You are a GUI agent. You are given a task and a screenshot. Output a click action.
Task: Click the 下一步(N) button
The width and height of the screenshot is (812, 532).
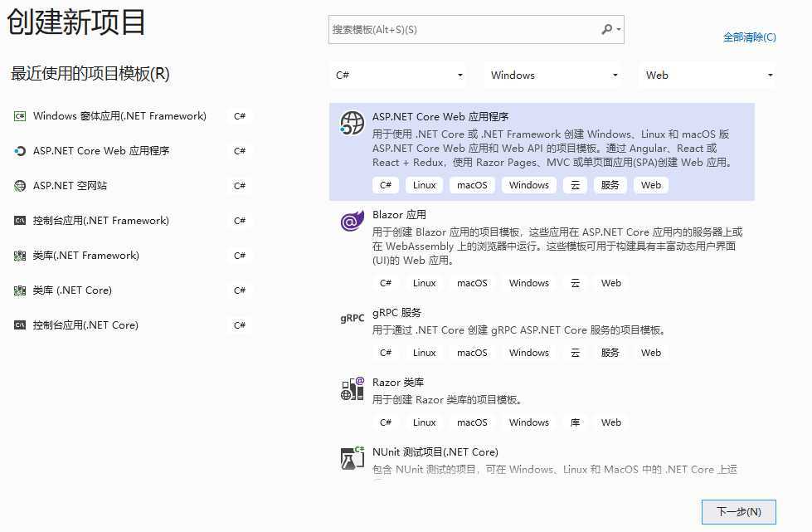pyautogui.click(x=738, y=512)
